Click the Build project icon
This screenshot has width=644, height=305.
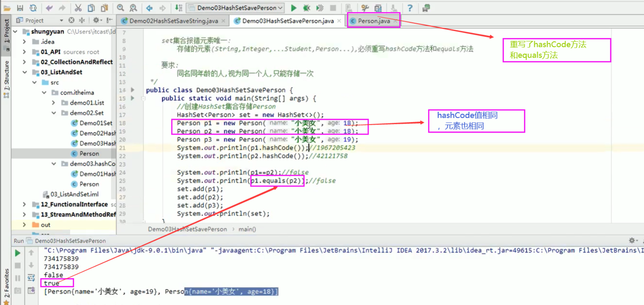tap(179, 7)
